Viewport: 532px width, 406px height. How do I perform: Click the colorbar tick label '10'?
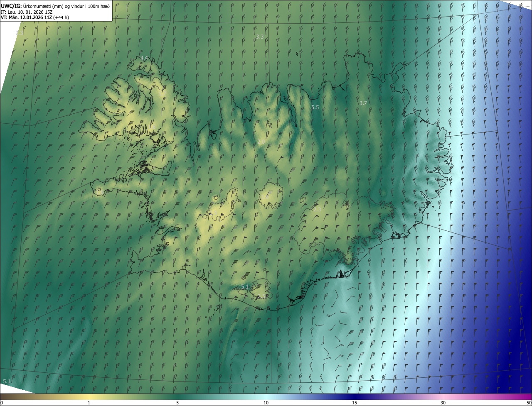coord(266,403)
